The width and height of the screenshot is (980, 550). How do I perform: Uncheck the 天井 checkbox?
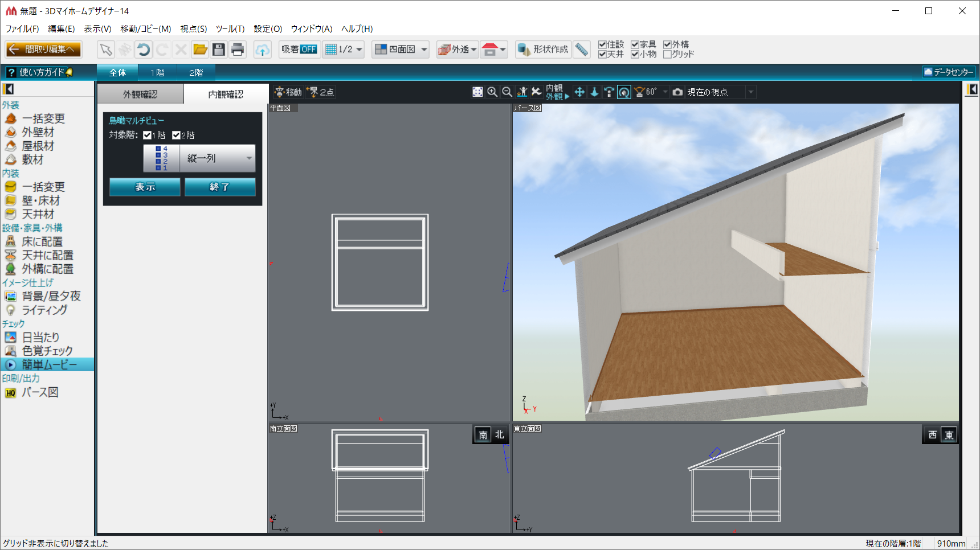(602, 55)
